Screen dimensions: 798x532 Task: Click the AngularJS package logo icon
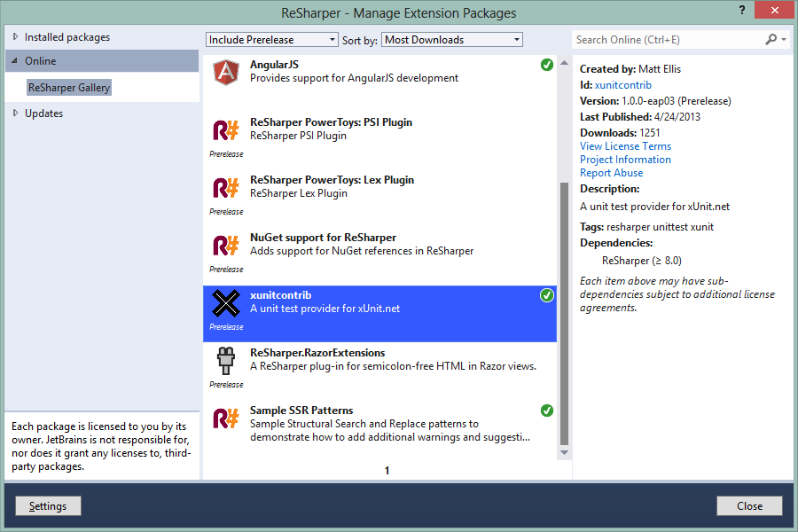226,73
